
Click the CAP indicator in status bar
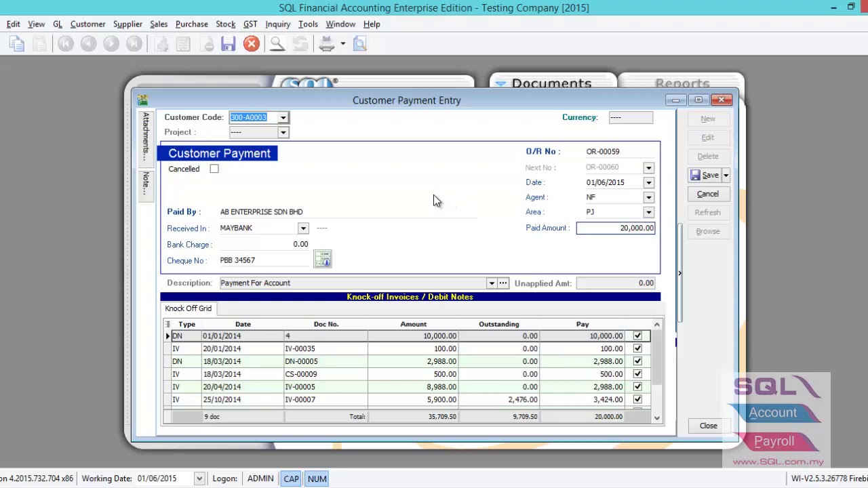(x=291, y=479)
